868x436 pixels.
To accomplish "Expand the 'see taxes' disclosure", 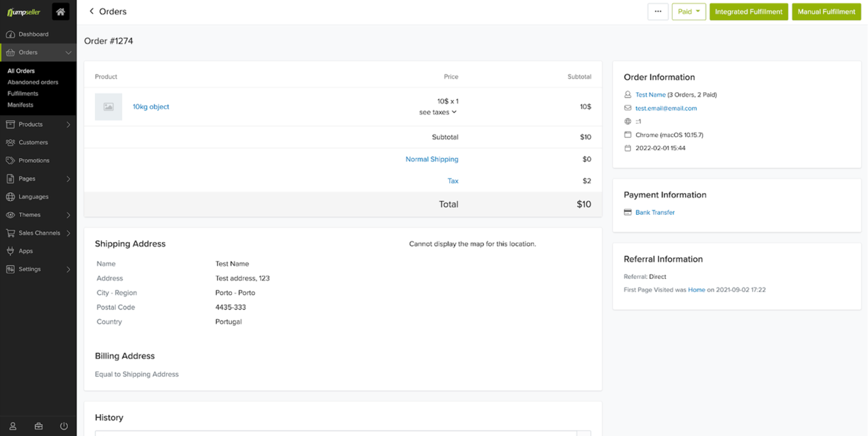I will 438,112.
